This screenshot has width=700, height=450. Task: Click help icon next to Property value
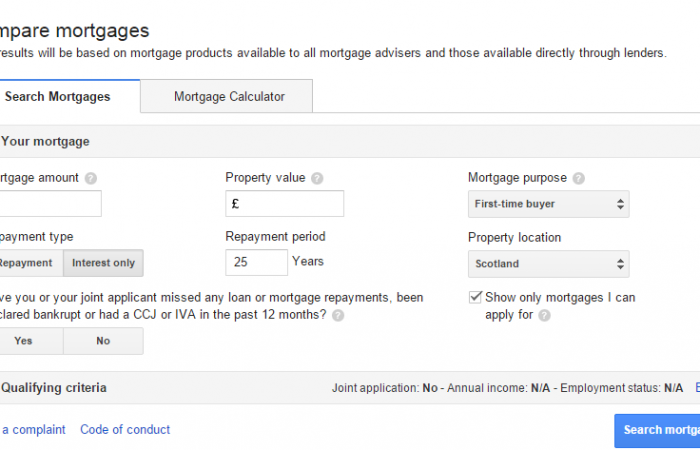[x=317, y=179]
